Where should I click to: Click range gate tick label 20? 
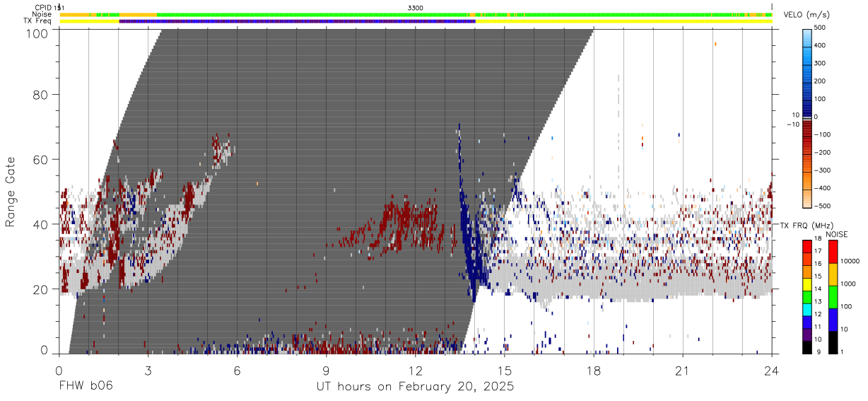click(x=41, y=289)
